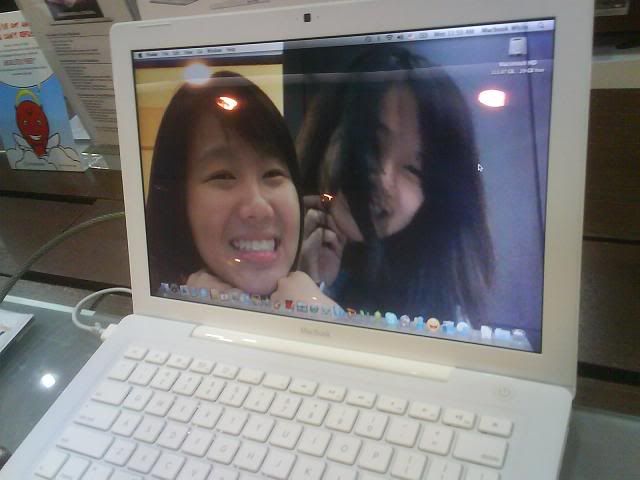Open the Wi-Fi status menu icon
Image resolution: width=640 pixels, height=480 pixels.
pos(389,37)
